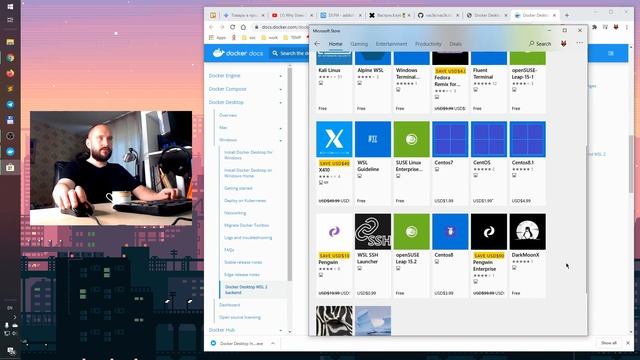
Task: Go back in Microsoft Store
Action: coord(317,44)
